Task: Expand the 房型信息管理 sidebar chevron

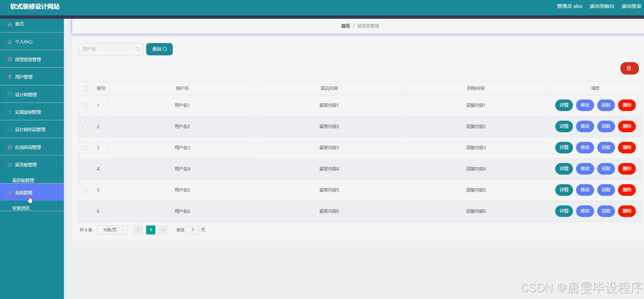Action: 56,59
